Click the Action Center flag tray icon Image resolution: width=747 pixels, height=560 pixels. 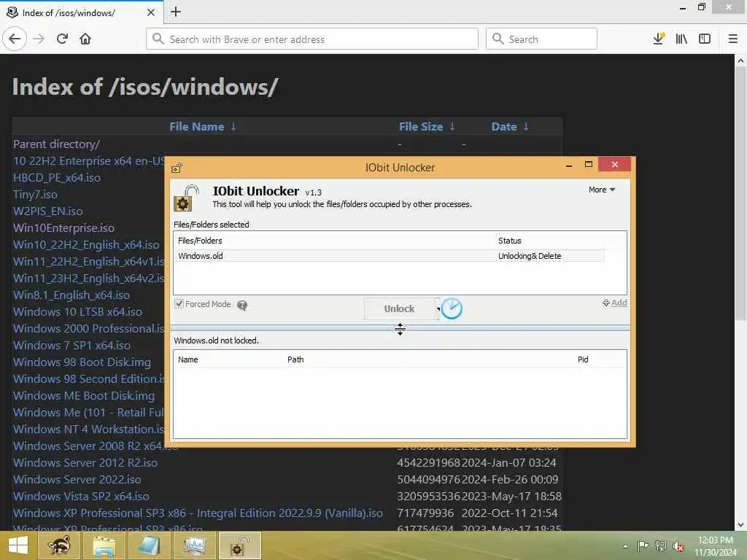(643, 545)
